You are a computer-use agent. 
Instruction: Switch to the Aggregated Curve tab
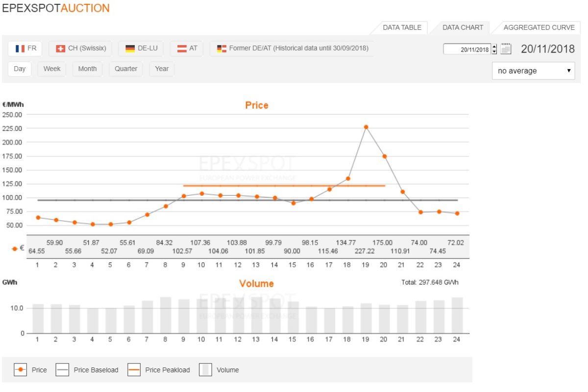pos(539,27)
